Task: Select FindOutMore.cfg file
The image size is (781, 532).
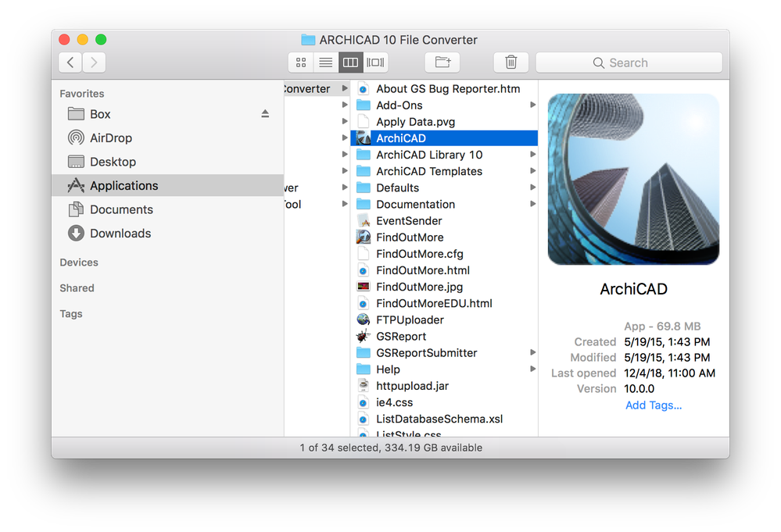Action: (x=444, y=254)
